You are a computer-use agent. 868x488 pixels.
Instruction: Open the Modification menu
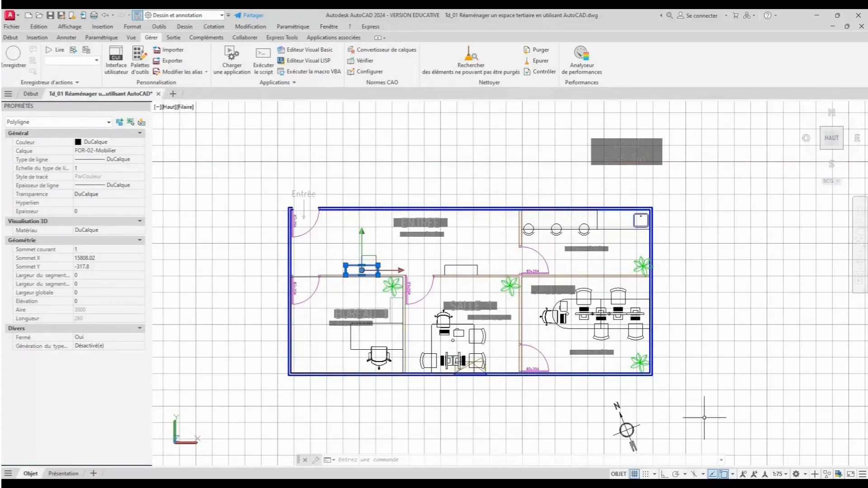[250, 27]
